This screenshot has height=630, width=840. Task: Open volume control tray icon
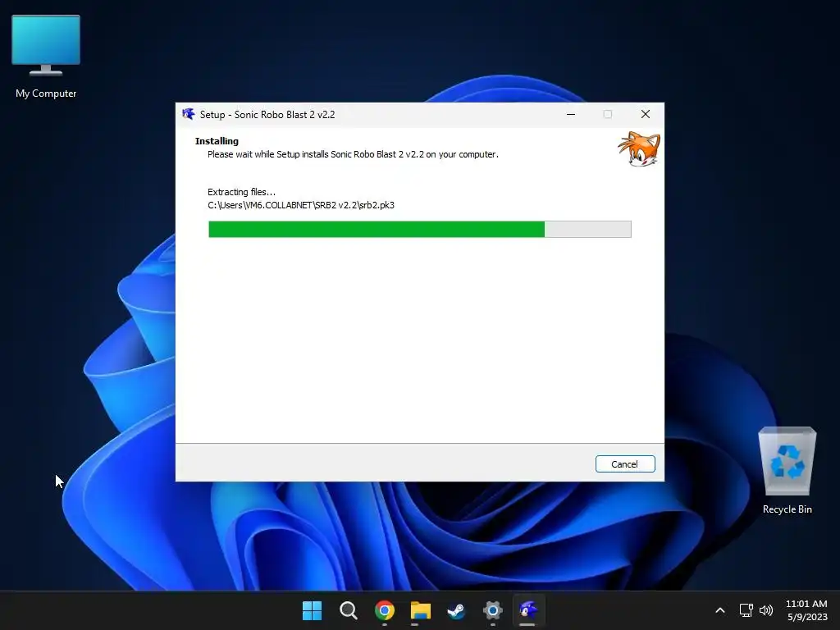[x=766, y=610]
